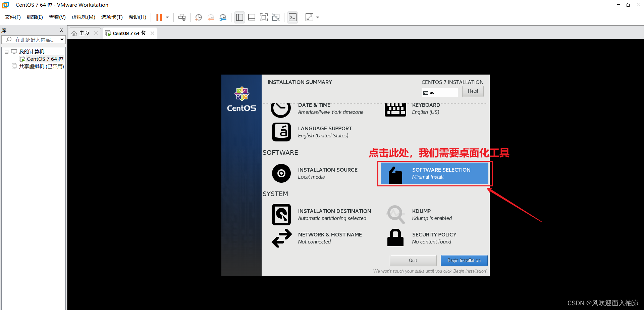Click the Network & Host Name arrows icon
The image size is (644, 310).
(x=282, y=238)
